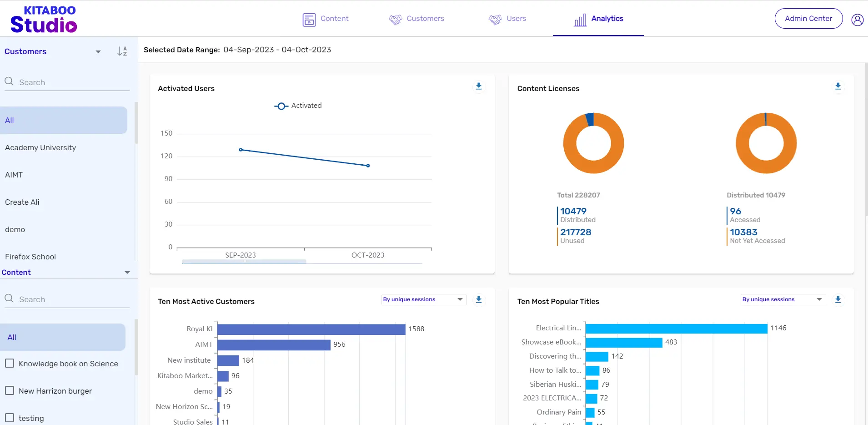
Task: Click the Electrical Lin... bar showing 1146
Action: click(677, 328)
